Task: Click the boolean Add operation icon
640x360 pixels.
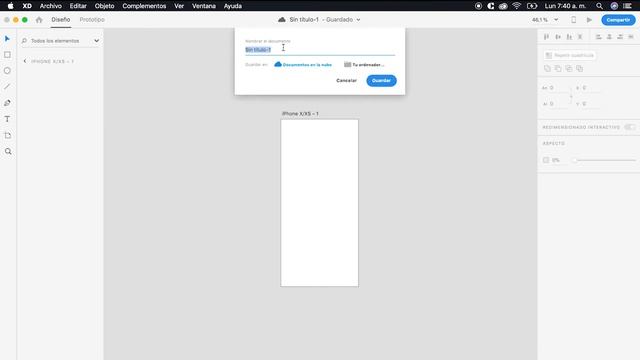Action: pyautogui.click(x=547, y=69)
